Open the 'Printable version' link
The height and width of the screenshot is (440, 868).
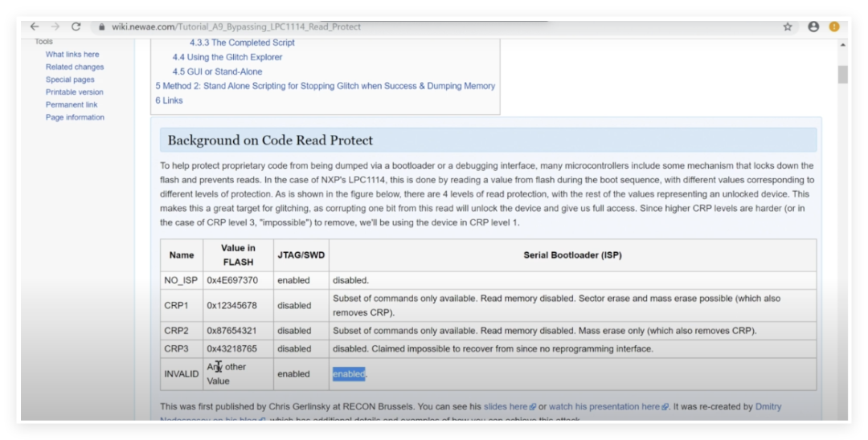click(x=74, y=92)
